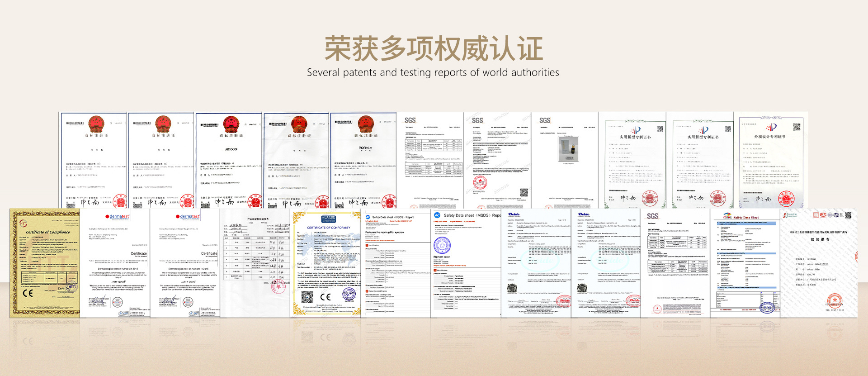The image size is (868, 376).
Task: Click the 'Pigment color' heading in the MSDS report
Action: (442, 257)
